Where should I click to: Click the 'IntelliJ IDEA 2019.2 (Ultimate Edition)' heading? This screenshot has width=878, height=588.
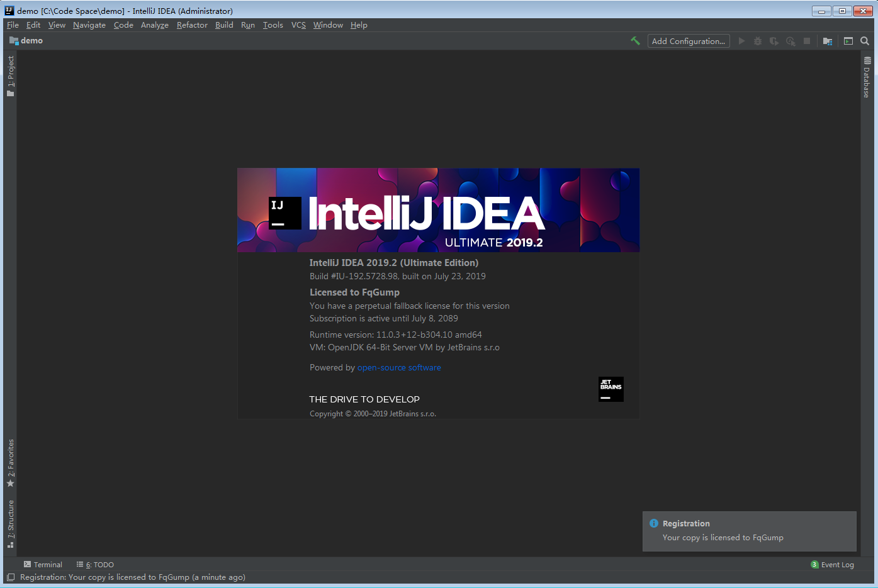coord(394,263)
